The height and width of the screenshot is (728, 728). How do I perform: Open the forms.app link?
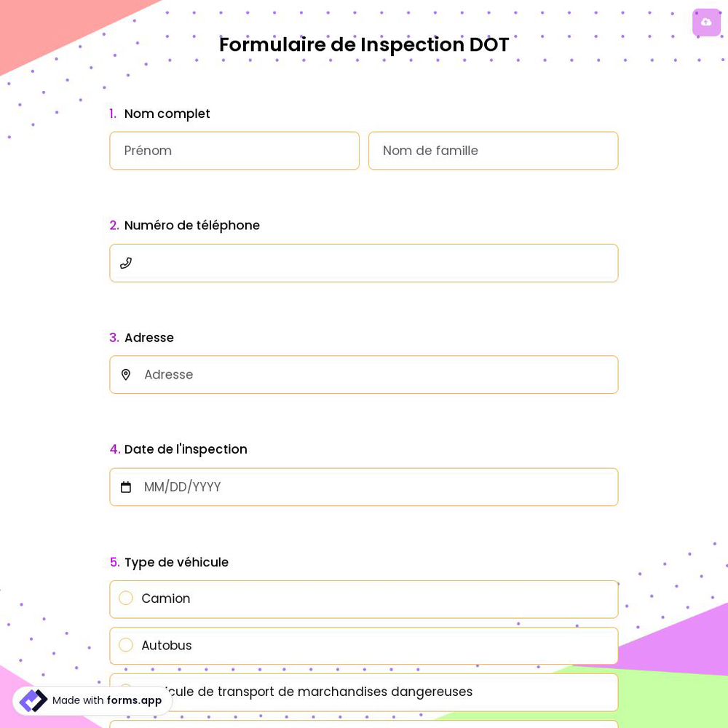(134, 700)
